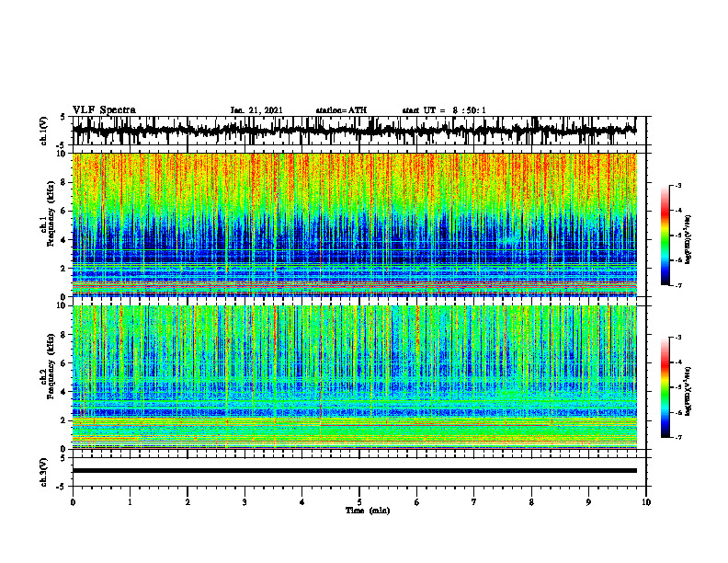Image resolution: width=728 pixels, height=563 pixels.
Task: Click time axis tick label "8" at bottom
Action: point(531,502)
